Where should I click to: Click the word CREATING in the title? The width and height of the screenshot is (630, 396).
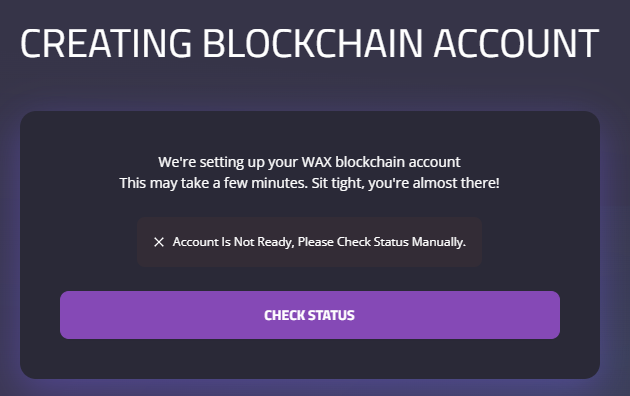coord(106,43)
